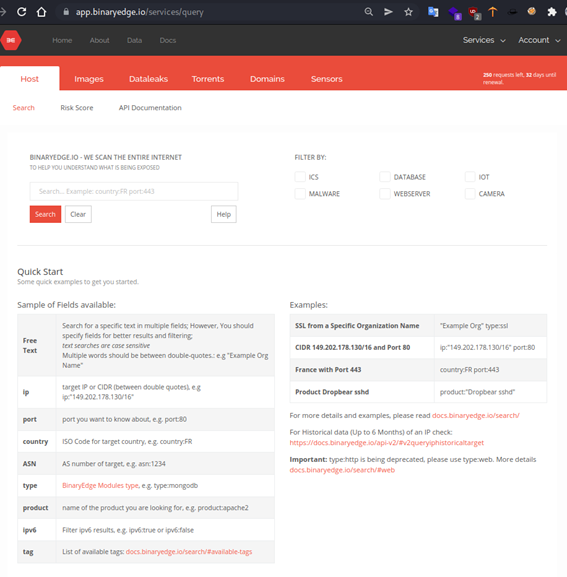Open the Home navigation item
Viewport: 567px width, 577px height.
tap(62, 40)
